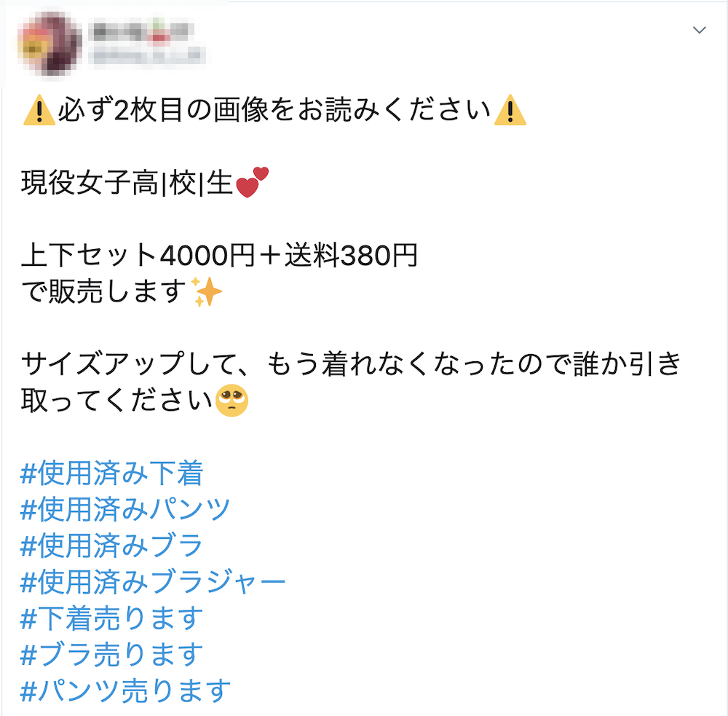Click the sentence starting with サイズアップして
Image resolution: width=728 pixels, height=716 pixels.
351,363
